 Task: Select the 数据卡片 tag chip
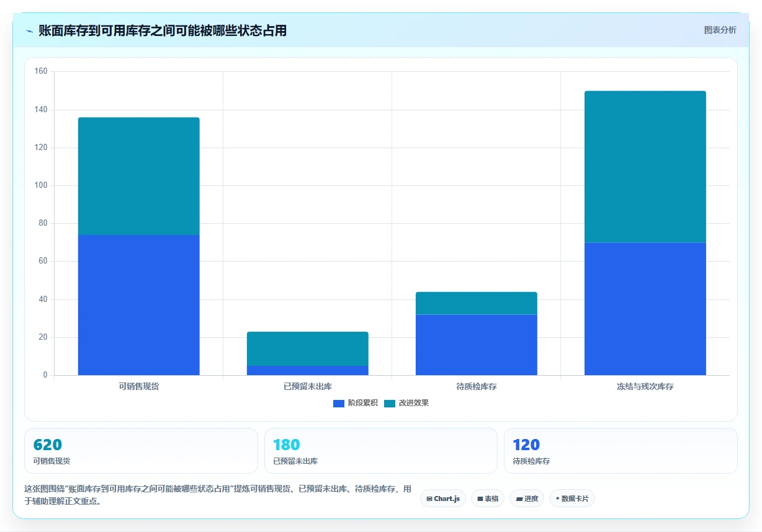click(572, 499)
